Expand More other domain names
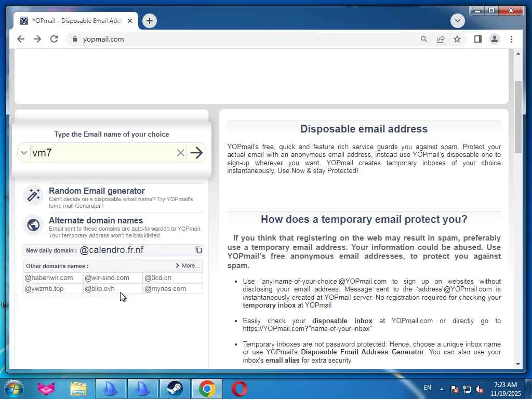This screenshot has width=532, height=399. tap(187, 265)
